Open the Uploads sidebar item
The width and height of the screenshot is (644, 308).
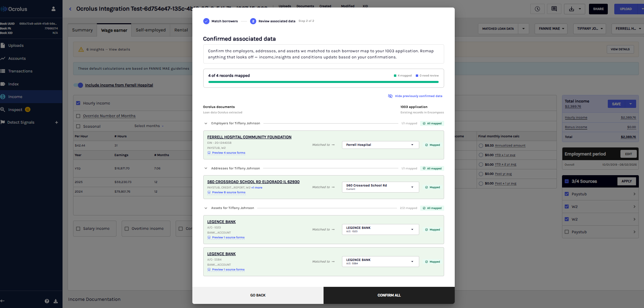16,45
